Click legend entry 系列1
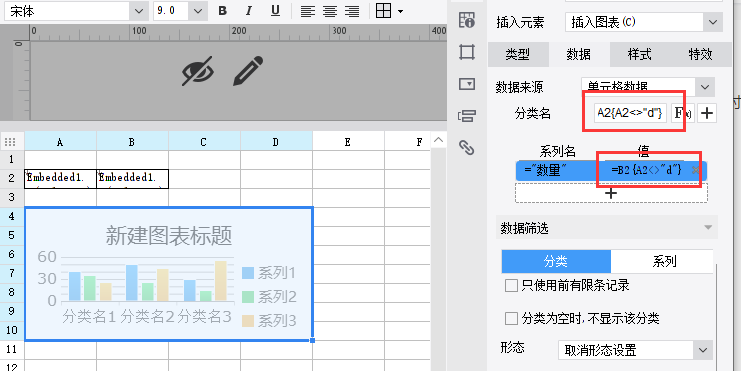This screenshot has width=741, height=371. pos(269,273)
